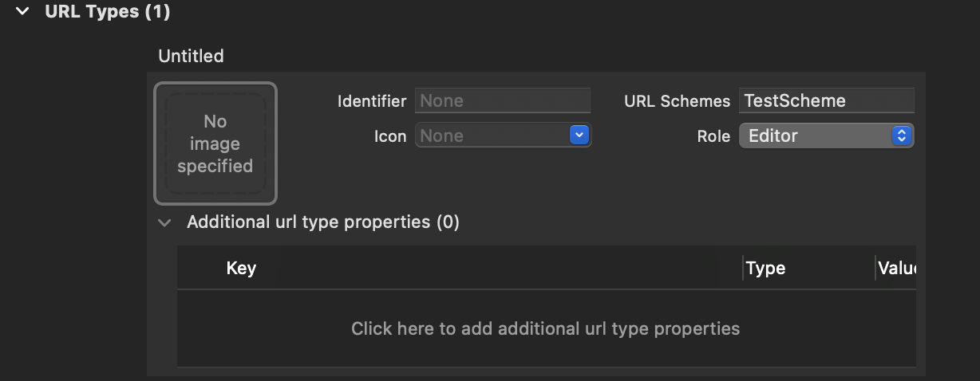Image resolution: width=980 pixels, height=381 pixels.
Task: Click the partly visible Value column header
Action: point(895,268)
